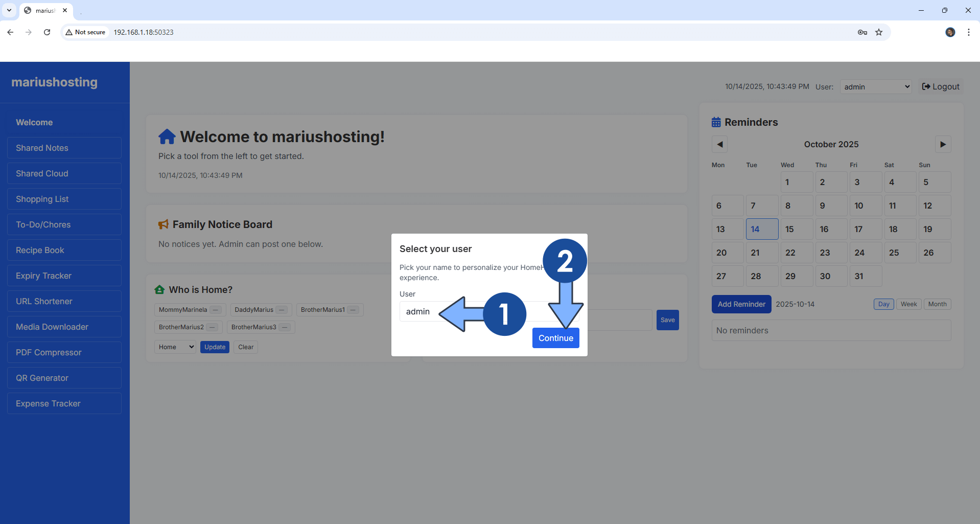Screen dimensions: 980x524
Task: Click the next month arrow in Reminders
Action: pyautogui.click(x=943, y=144)
